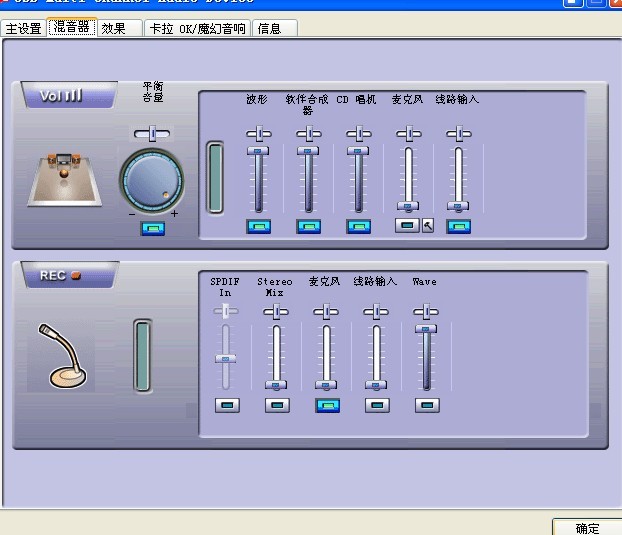The image size is (622, 535).
Task: Click the Stereo Mix recording fader handle
Action: pyautogui.click(x=276, y=385)
